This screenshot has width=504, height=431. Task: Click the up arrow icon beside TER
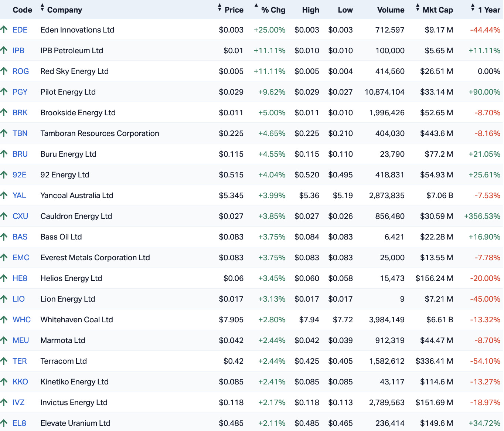tap(4, 361)
